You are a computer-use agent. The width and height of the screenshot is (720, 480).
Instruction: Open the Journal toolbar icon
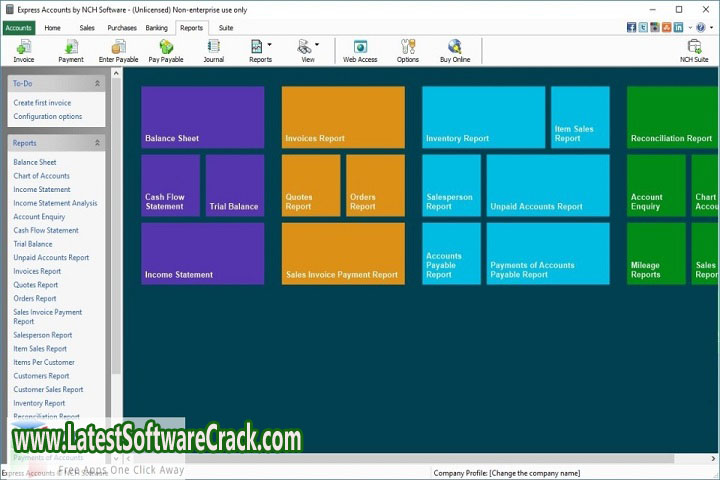(x=214, y=47)
